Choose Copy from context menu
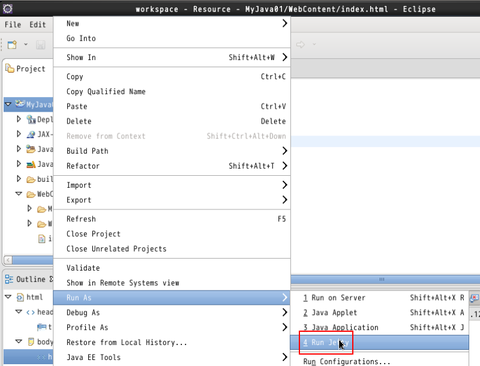 point(172,77)
